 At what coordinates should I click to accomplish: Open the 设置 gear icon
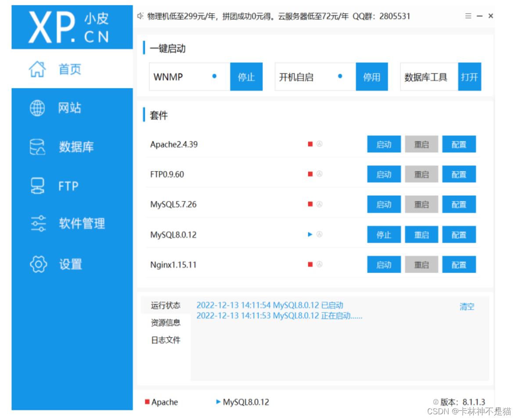tap(38, 264)
